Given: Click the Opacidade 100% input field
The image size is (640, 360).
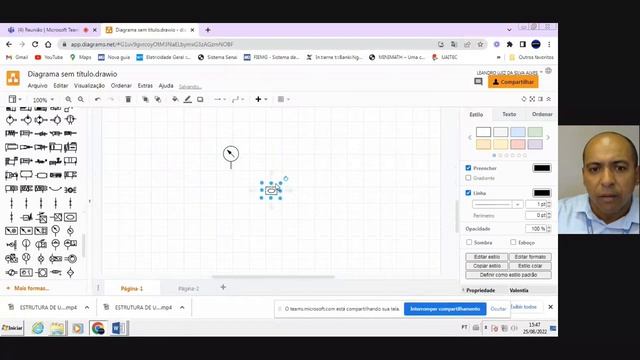Looking at the screenshot, I should tap(536, 229).
